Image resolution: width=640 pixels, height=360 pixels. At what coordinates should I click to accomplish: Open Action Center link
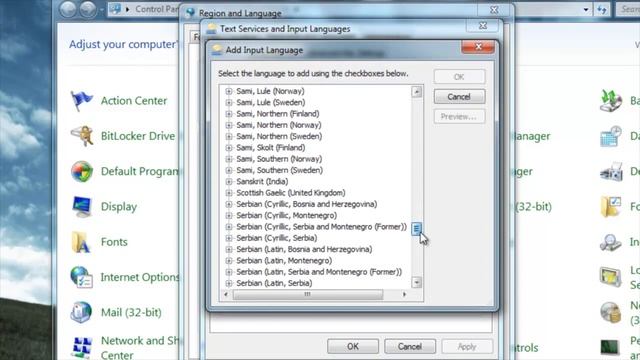coord(134,101)
